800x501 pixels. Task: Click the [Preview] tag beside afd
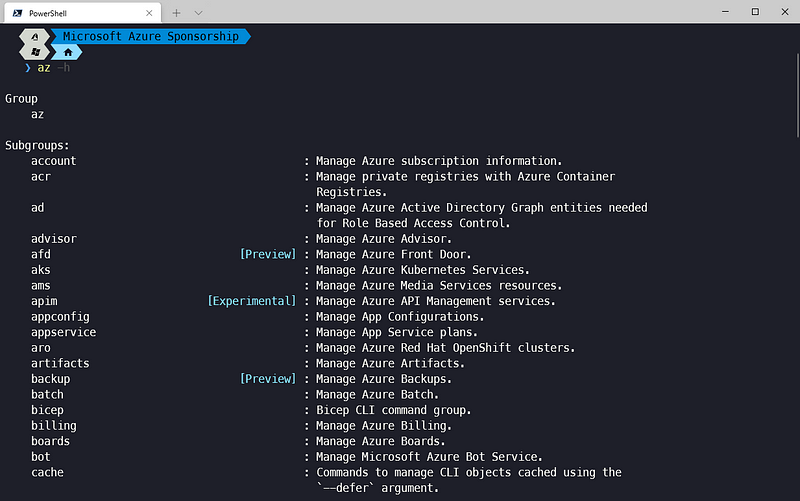(268, 254)
